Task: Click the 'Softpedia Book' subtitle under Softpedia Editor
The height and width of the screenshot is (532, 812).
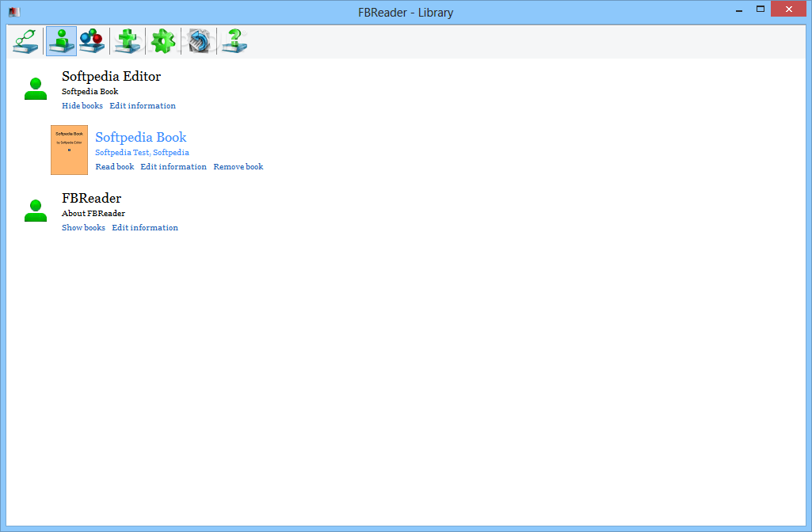Action: pos(90,92)
